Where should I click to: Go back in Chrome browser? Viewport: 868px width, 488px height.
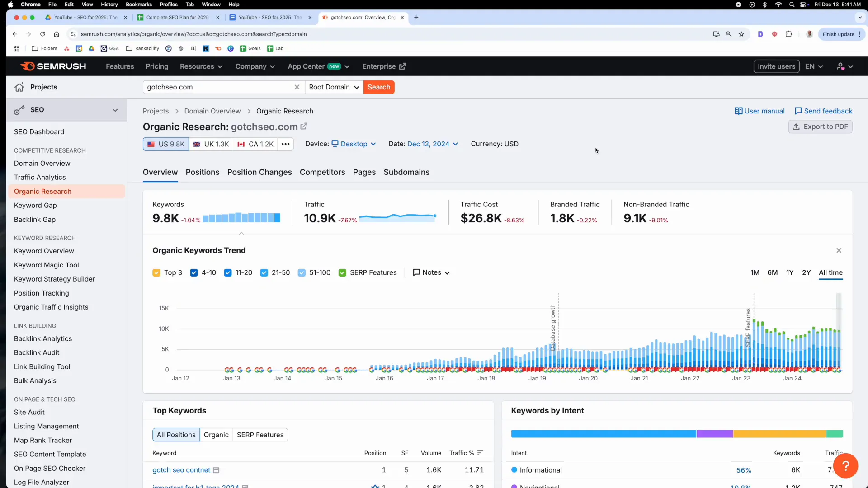point(15,34)
